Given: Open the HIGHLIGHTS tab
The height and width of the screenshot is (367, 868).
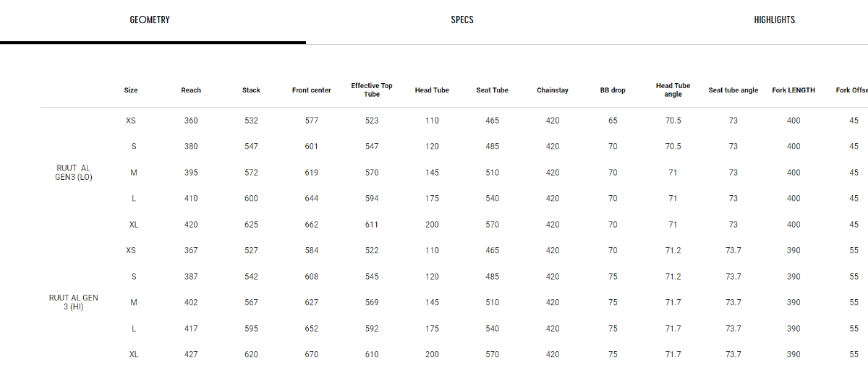Looking at the screenshot, I should (774, 20).
